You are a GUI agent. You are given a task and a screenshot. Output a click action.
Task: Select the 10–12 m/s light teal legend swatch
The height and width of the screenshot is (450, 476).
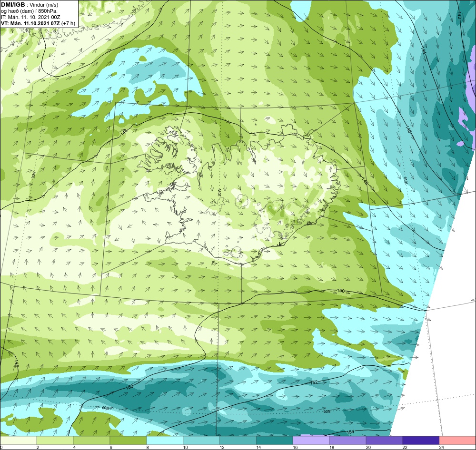(x=201, y=440)
